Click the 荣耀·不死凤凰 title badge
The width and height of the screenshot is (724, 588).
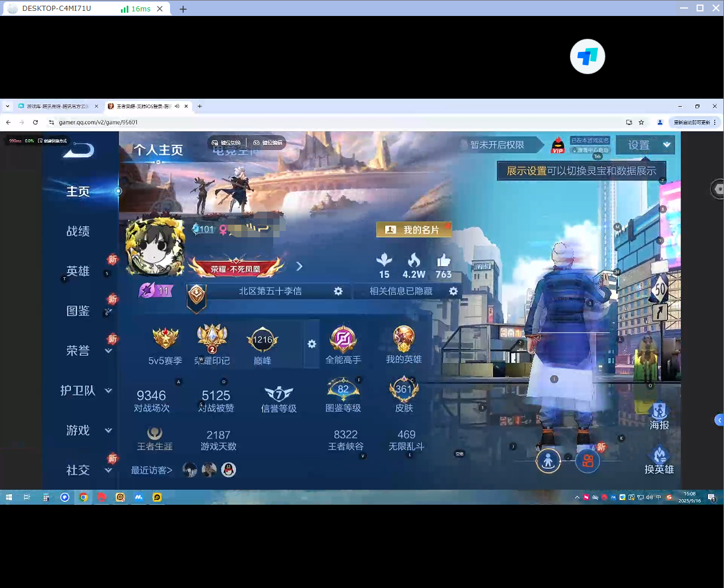(x=236, y=267)
